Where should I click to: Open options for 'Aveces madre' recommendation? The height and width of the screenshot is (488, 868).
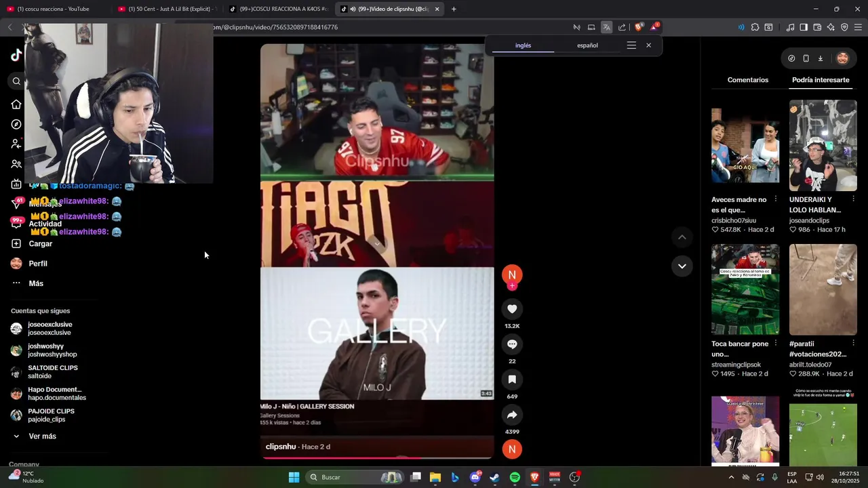coord(776,200)
